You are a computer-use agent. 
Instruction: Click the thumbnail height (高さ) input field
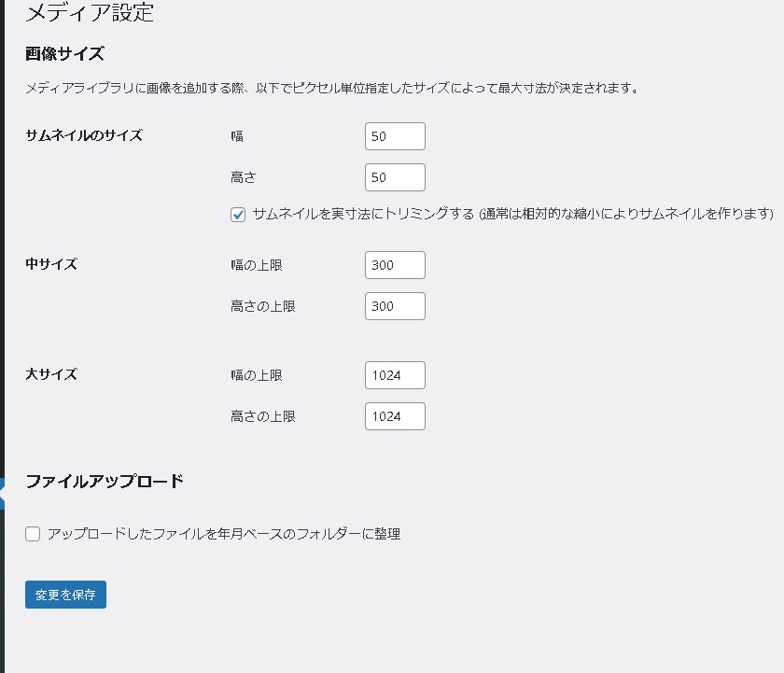(x=395, y=177)
